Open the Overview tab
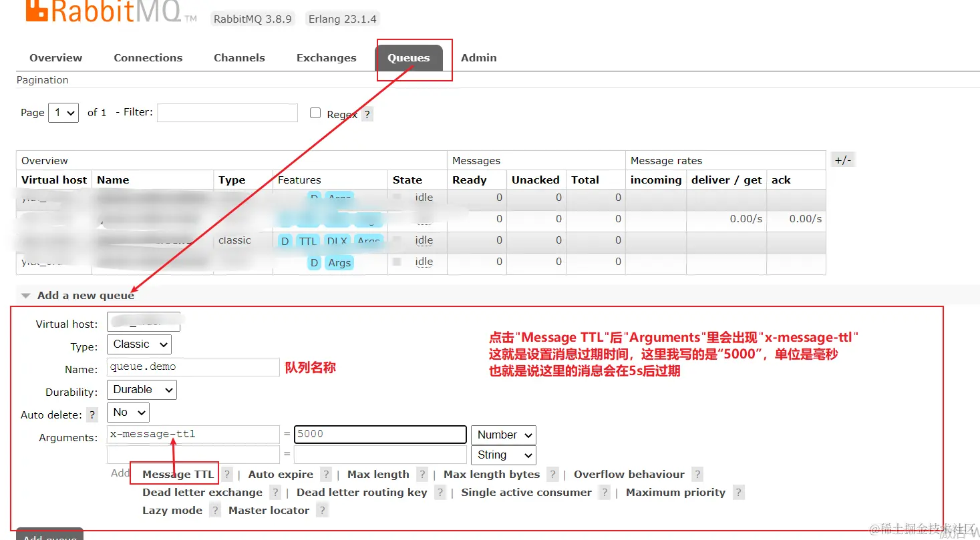Image resolution: width=980 pixels, height=540 pixels. (55, 57)
